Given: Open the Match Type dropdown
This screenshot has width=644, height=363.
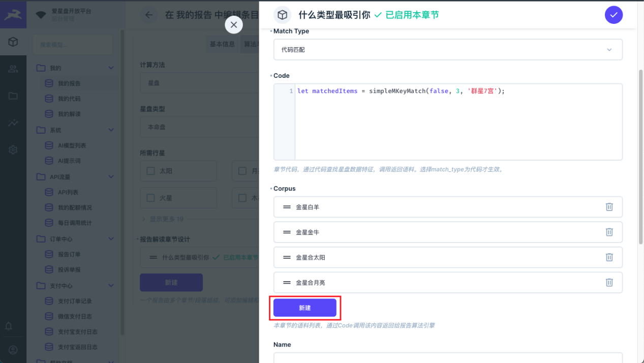Looking at the screenshot, I should [x=447, y=50].
